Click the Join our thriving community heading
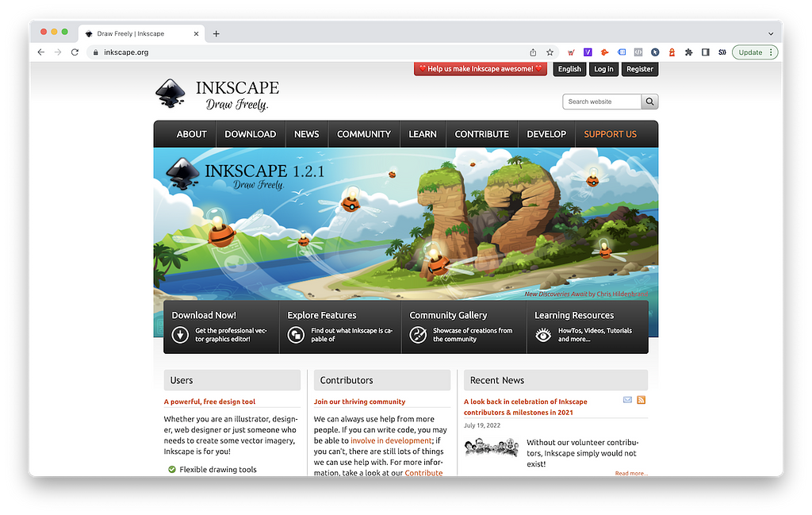The image size is (812, 515). pos(359,402)
